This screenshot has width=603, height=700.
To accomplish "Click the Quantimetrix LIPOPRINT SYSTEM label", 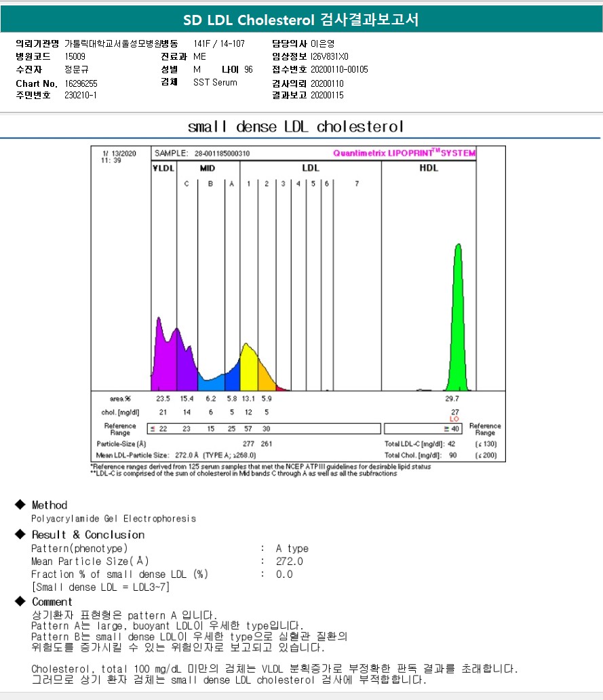I will click(404, 153).
